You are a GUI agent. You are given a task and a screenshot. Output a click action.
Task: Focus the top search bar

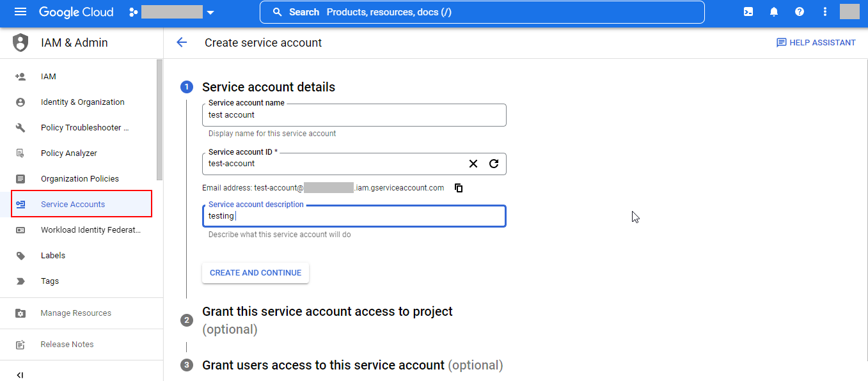point(482,12)
